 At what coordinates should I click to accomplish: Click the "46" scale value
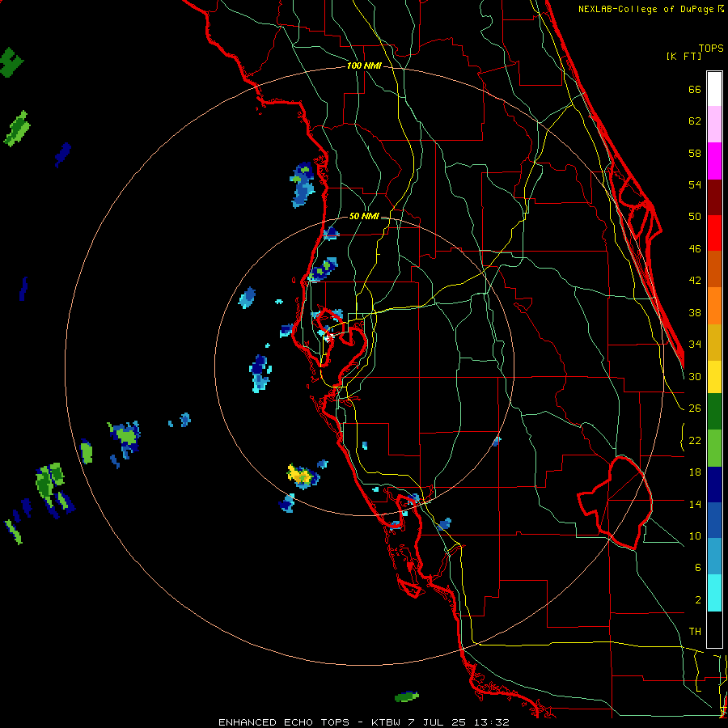click(695, 249)
